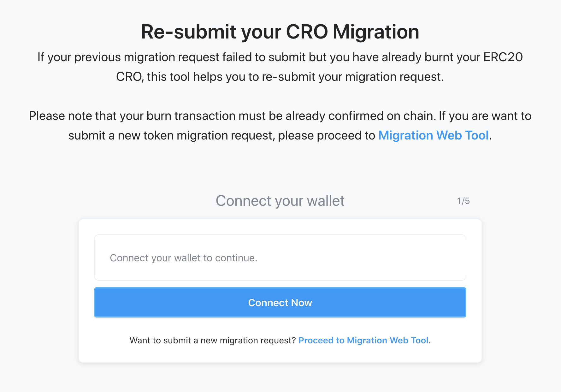The width and height of the screenshot is (561, 392).
Task: Click the 'Connect your wallet to continue.' box
Action: 280,258
